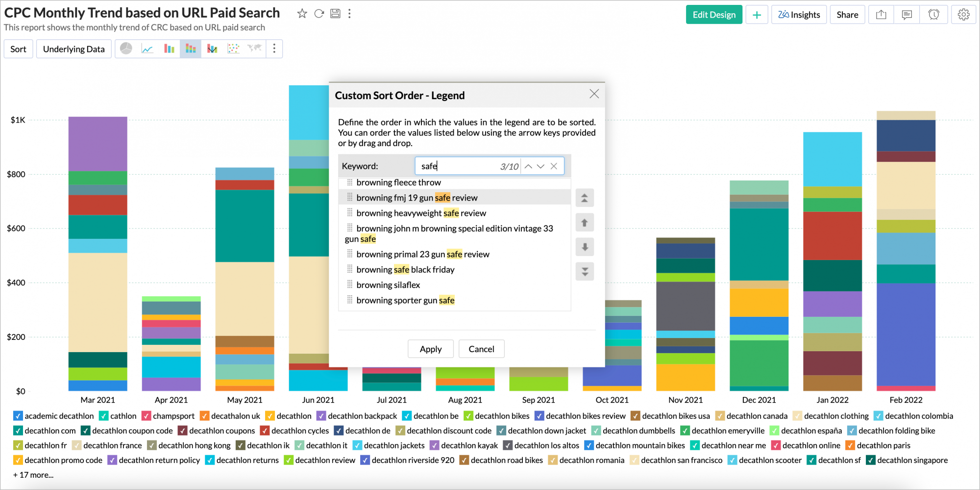
Task: Uncheck the decathlon bikes legend entry
Action: click(469, 415)
